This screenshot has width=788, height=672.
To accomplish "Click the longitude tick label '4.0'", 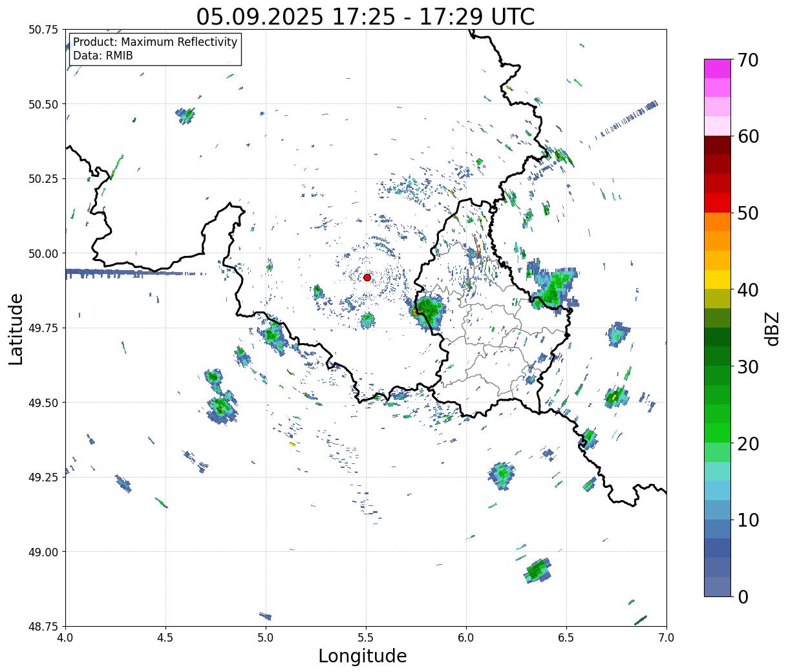I will click(x=65, y=638).
